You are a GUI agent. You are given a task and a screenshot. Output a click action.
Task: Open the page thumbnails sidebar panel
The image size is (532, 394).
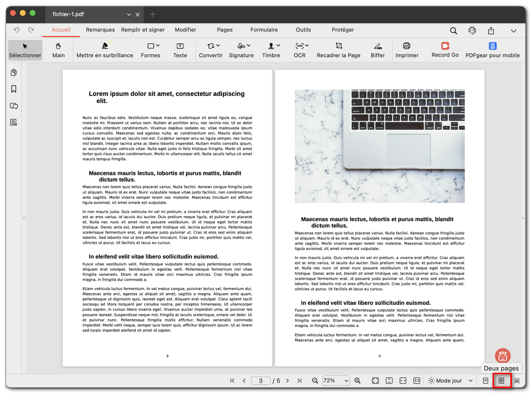coord(14,72)
